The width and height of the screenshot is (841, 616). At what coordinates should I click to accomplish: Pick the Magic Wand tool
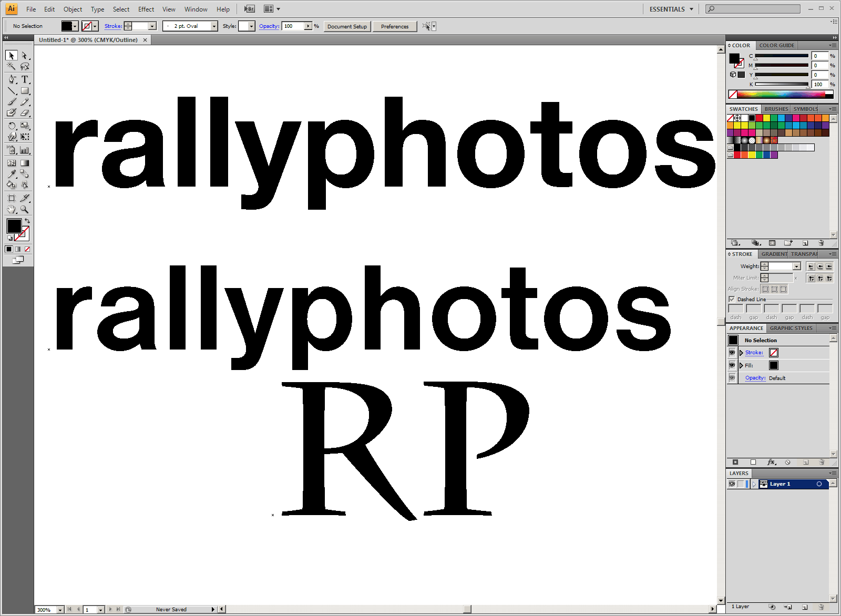(x=12, y=66)
